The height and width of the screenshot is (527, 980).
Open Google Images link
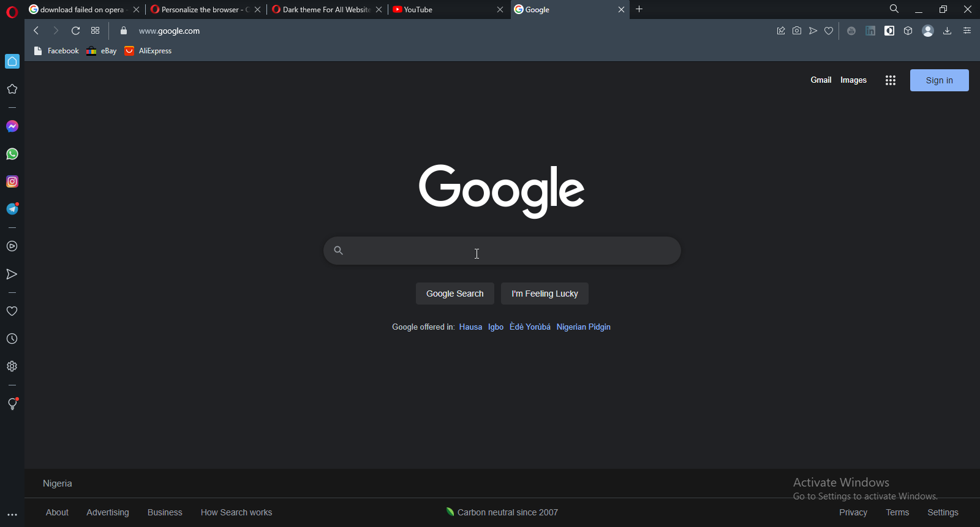853,80
